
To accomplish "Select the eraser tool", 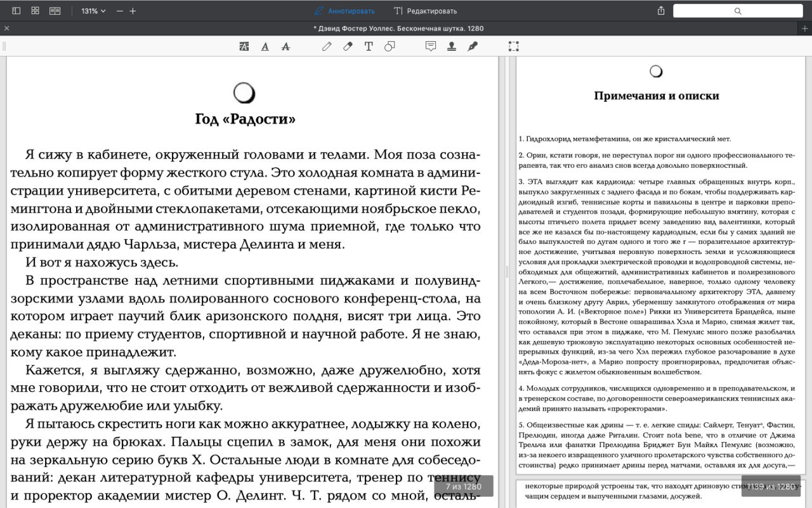I will 348,46.
